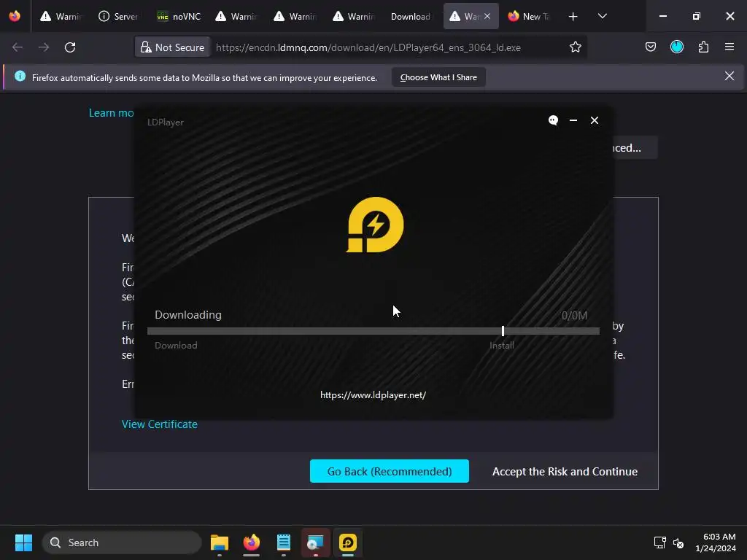Open the ldplayer.net website link
The height and width of the screenshot is (560, 747).
pos(373,394)
